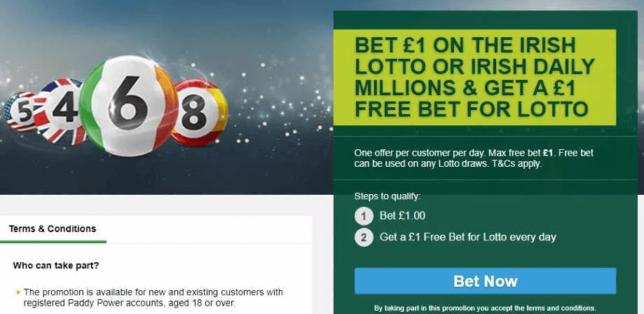Click the 'One offer per customer per day' text
644x314 pixels.
(420, 153)
